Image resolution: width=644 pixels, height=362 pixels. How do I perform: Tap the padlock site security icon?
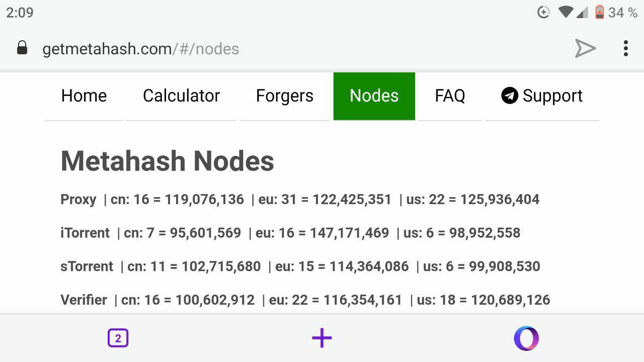(x=22, y=48)
